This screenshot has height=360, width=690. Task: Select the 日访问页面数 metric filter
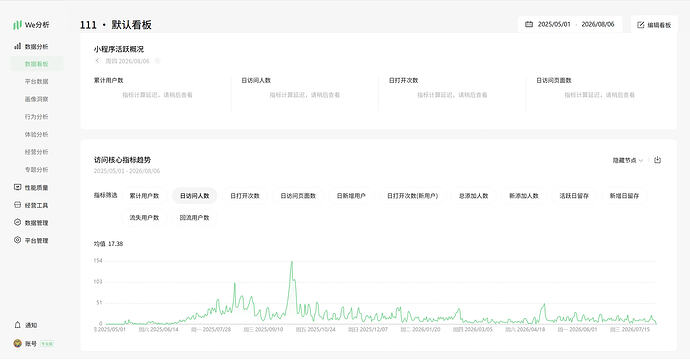[x=298, y=195]
